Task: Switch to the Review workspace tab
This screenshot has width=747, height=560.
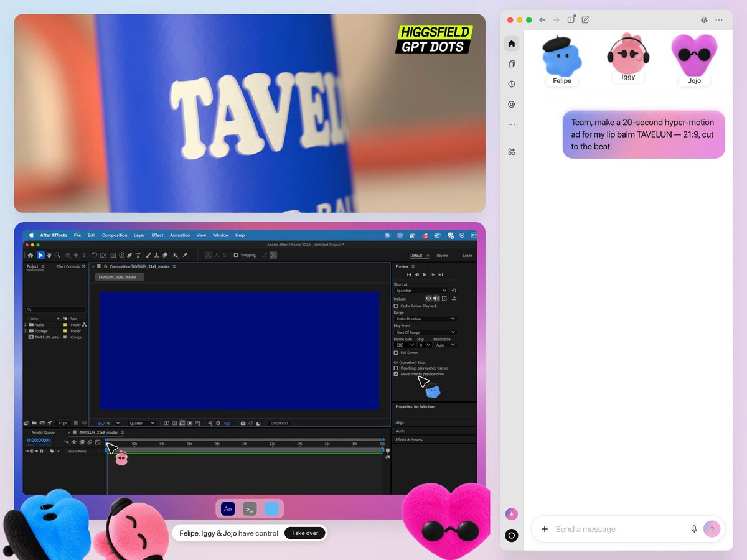Action: pos(442,255)
